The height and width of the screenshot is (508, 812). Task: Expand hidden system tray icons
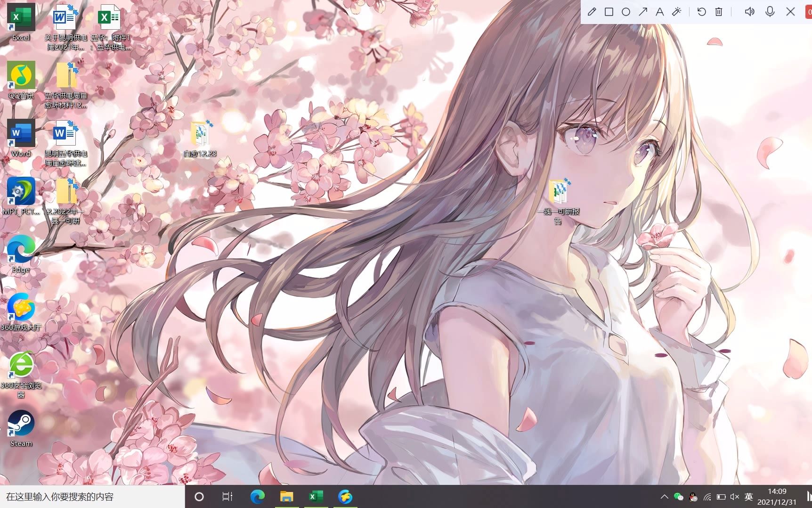click(x=664, y=497)
